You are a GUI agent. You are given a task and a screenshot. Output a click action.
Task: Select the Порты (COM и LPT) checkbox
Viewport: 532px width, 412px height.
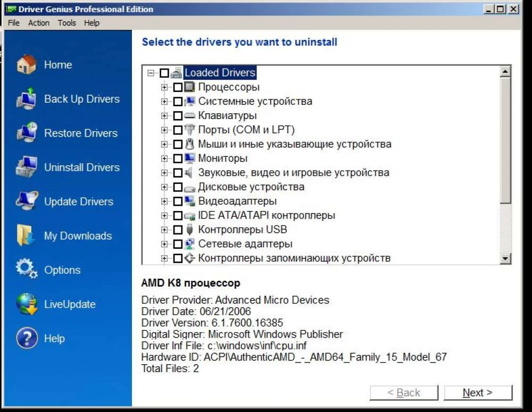(x=178, y=130)
